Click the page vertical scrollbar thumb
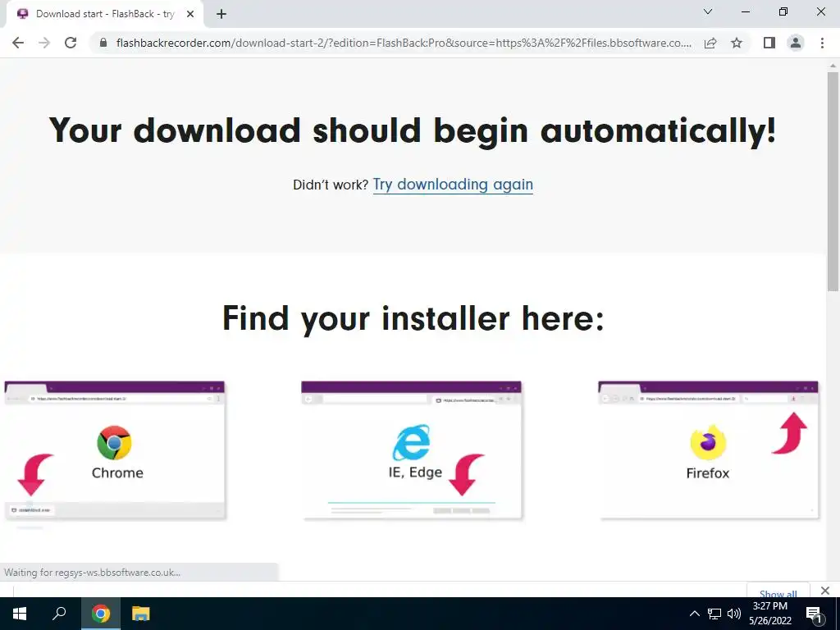The image size is (840, 630). 833,181
